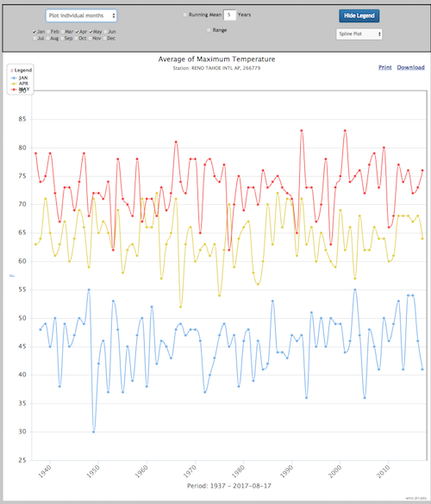Click the running mean years input field
This screenshot has height=504, width=431.
[229, 15]
